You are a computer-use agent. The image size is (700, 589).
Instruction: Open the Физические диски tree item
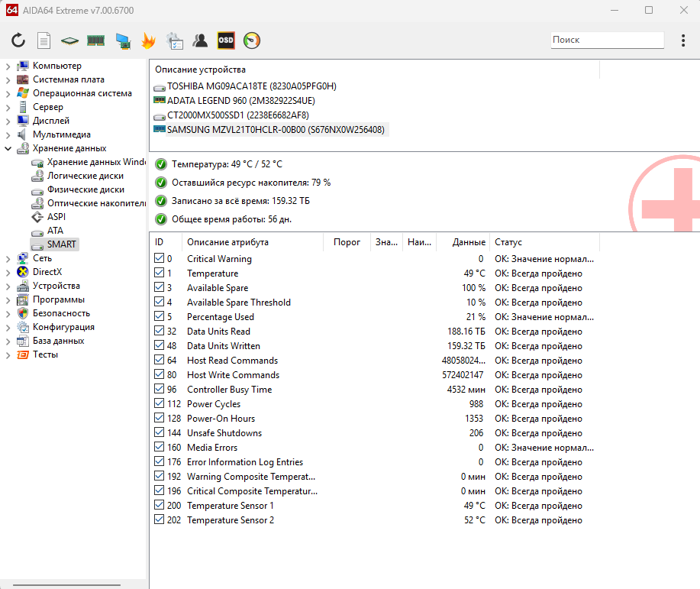coord(85,189)
